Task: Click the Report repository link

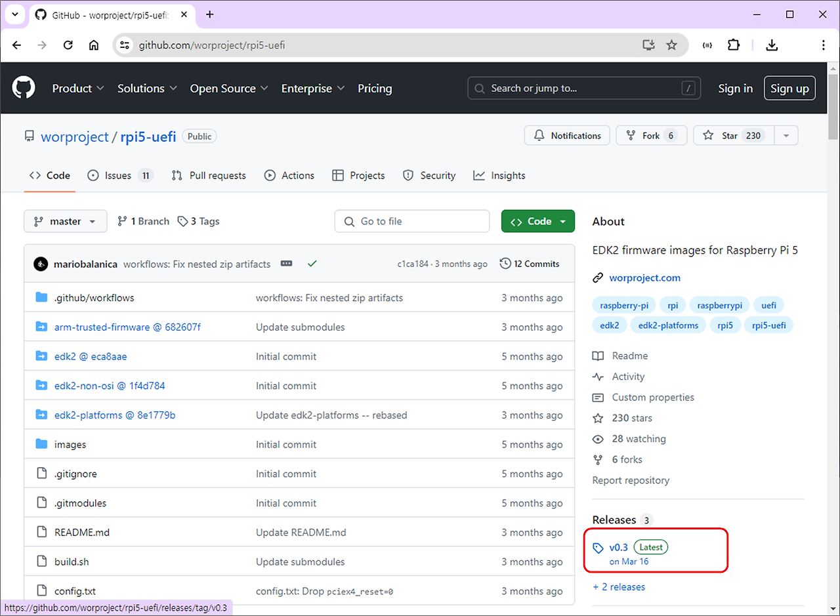Action: (x=631, y=480)
